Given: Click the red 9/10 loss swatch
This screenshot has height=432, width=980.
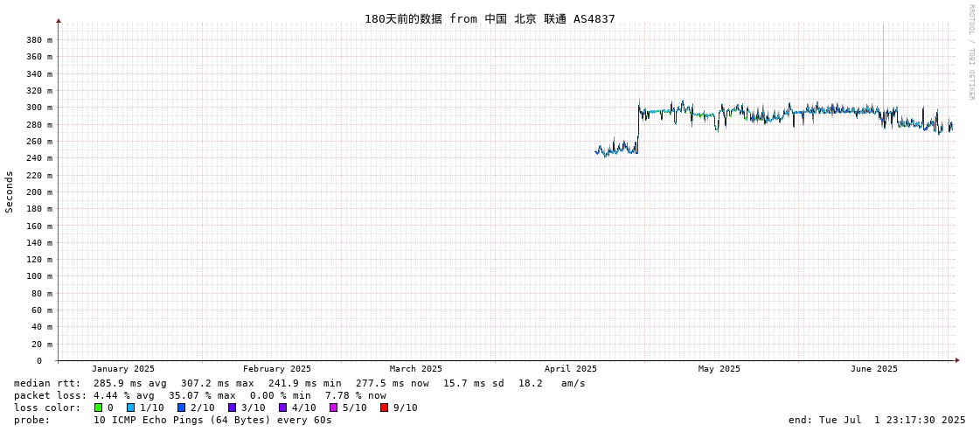Looking at the screenshot, I should (x=384, y=408).
